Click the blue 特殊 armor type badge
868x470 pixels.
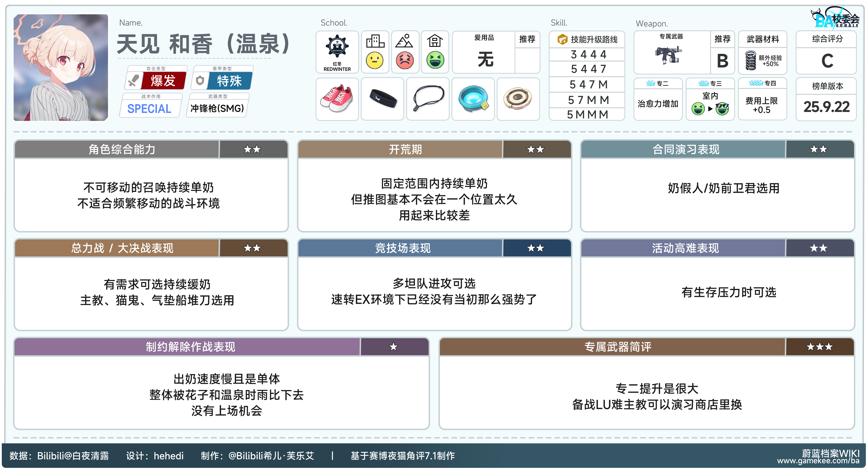point(229,81)
